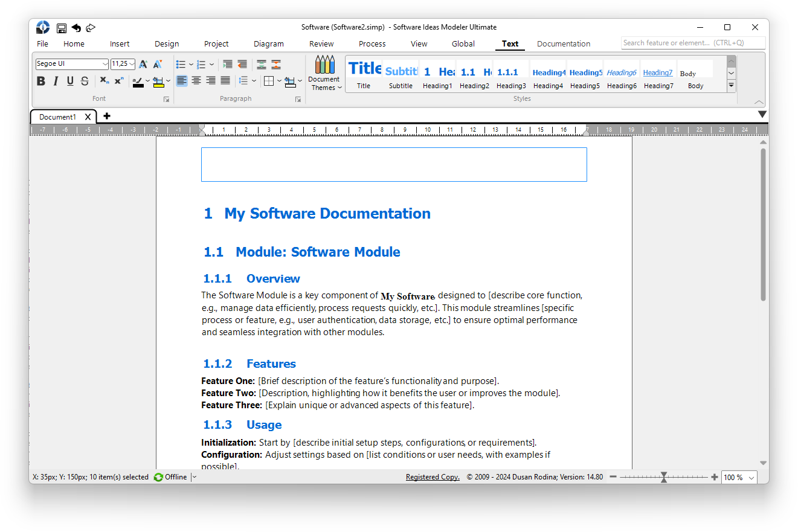Add a new document tab
The width and height of the screenshot is (798, 532).
[107, 116]
